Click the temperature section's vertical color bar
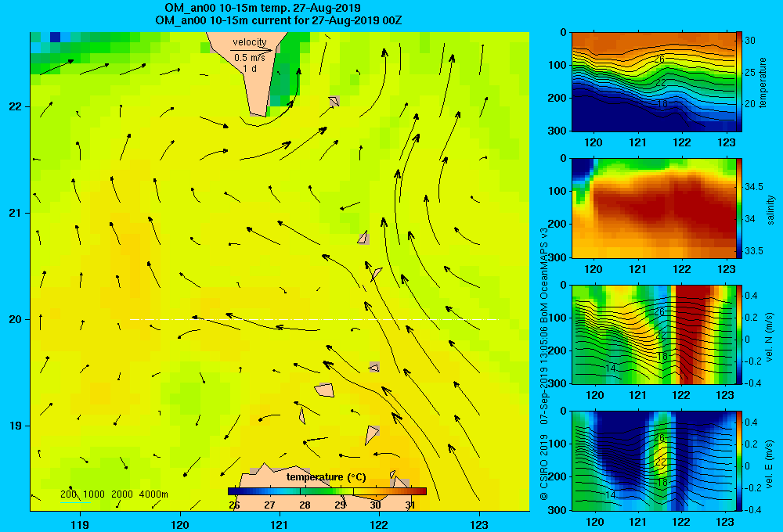This screenshot has height=532, width=783. (739, 82)
